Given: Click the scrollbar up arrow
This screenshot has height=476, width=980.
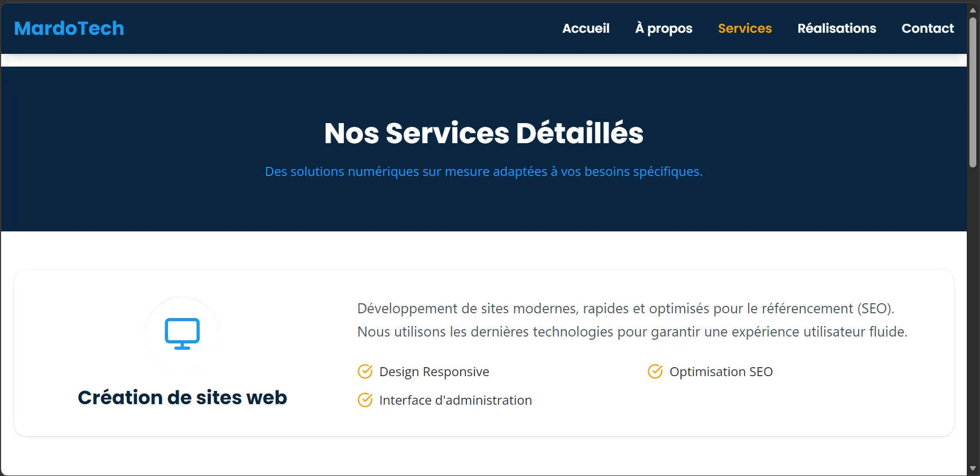Looking at the screenshot, I should (x=973, y=10).
